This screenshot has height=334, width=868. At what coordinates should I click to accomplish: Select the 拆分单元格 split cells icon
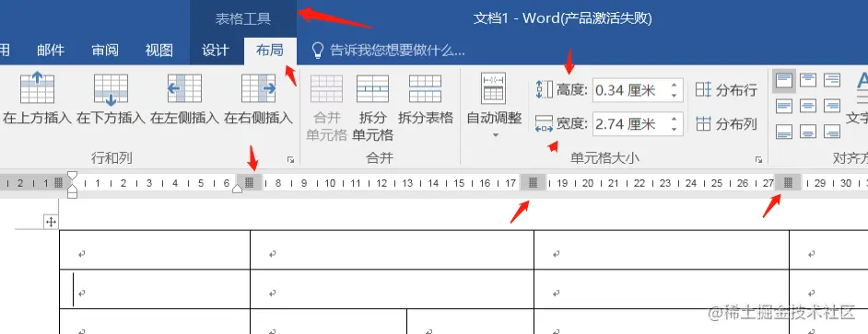pos(372,108)
